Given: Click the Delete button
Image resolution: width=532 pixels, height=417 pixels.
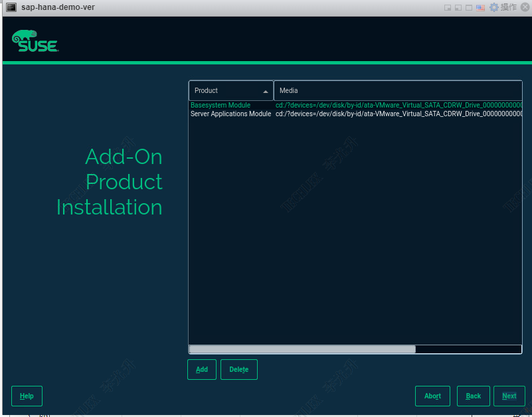Looking at the screenshot, I should 239,369.
